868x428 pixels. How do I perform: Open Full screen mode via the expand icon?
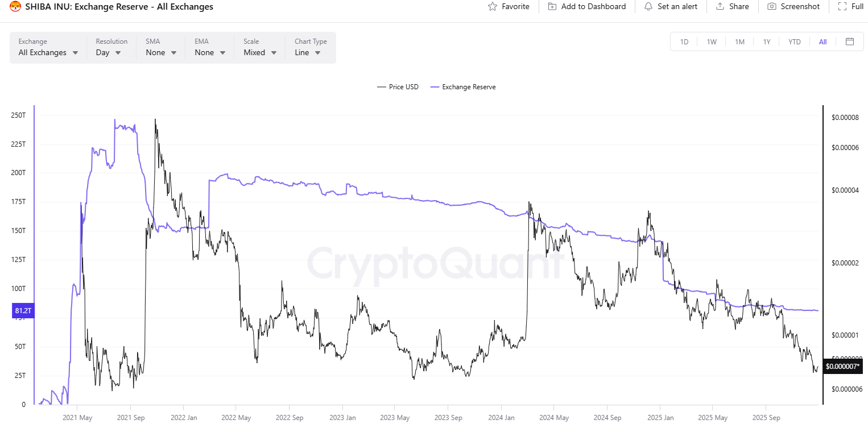[x=844, y=6]
